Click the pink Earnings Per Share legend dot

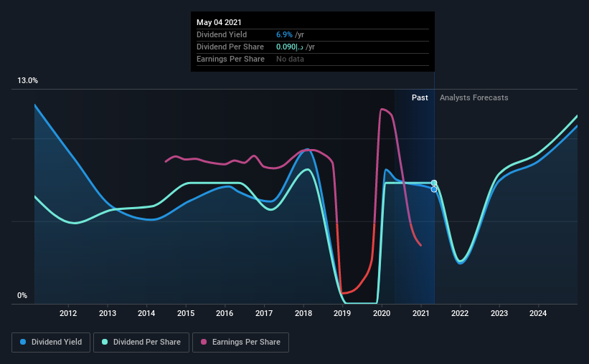[x=204, y=342]
